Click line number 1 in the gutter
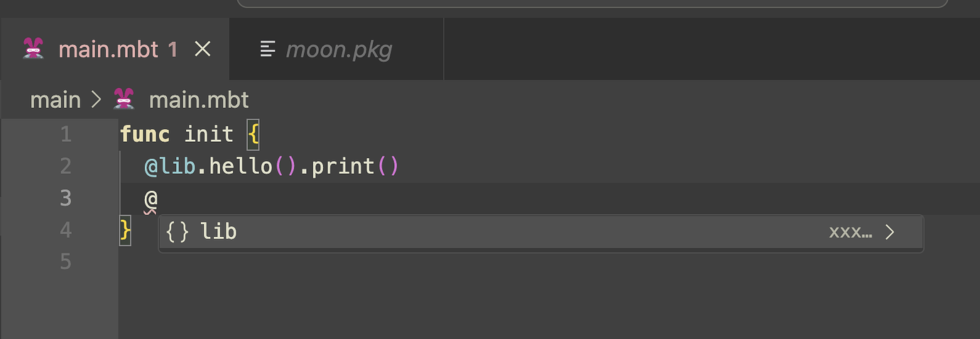The width and height of the screenshot is (980, 339). coord(65,133)
